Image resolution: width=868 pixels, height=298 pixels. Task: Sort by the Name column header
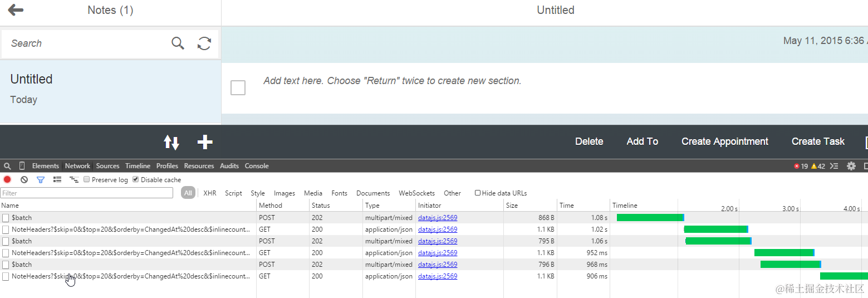tap(128, 206)
